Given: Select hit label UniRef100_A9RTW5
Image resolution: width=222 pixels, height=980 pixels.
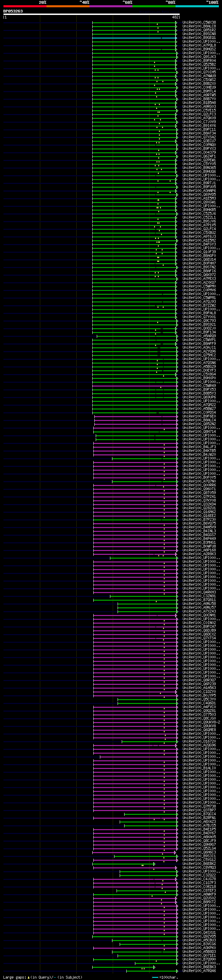Looking at the screenshot, I should tap(199, 95).
